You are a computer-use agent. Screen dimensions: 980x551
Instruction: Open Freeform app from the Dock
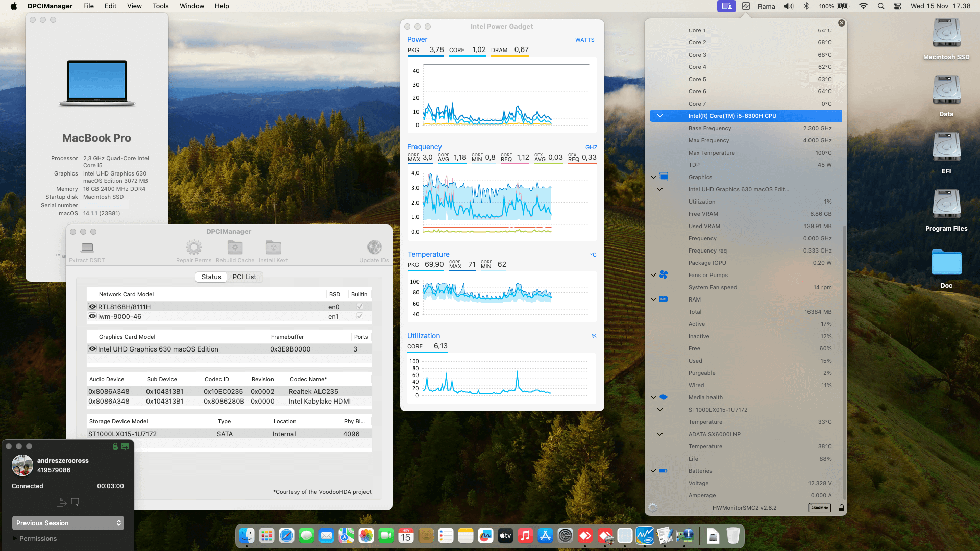(485, 535)
